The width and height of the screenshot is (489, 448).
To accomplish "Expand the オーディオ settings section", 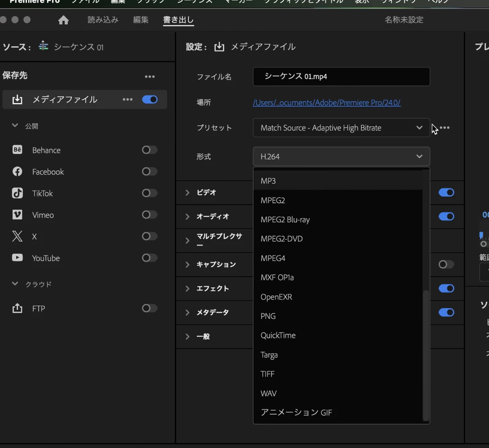I will (x=187, y=217).
